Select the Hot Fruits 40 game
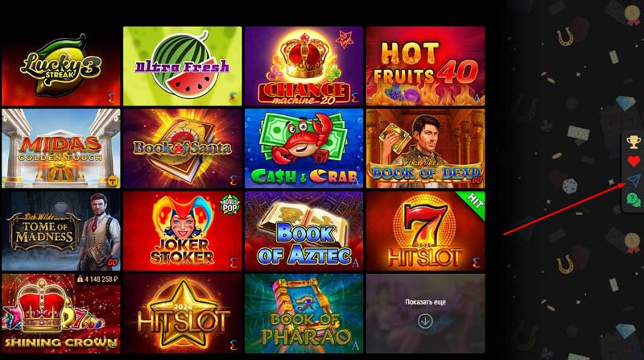This screenshot has width=644, height=360. pyautogui.click(x=426, y=66)
